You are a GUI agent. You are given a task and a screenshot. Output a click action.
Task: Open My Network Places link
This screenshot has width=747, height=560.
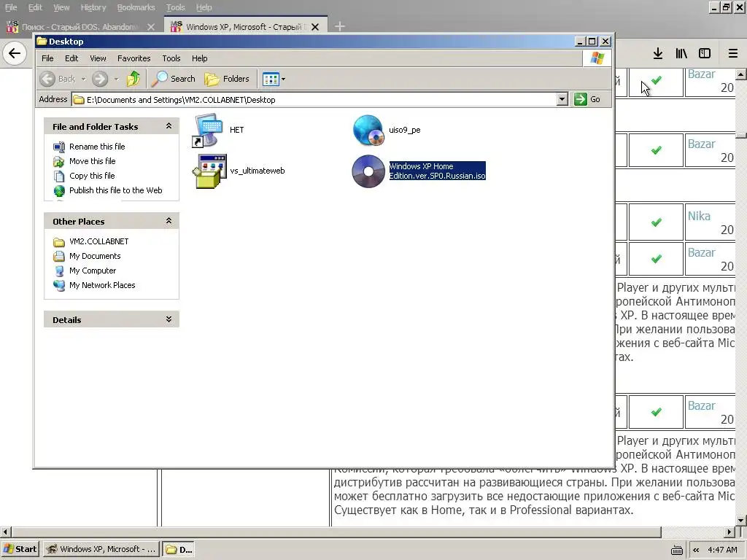pos(102,285)
